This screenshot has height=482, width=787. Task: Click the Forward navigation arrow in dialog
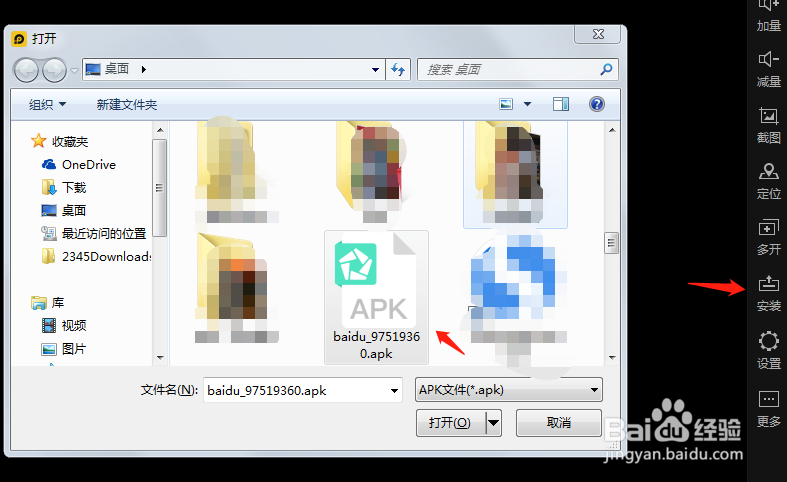tap(54, 70)
